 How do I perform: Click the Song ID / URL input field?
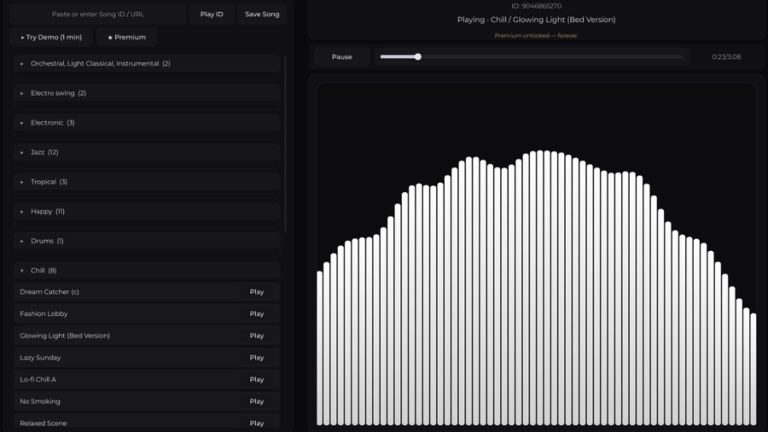pyautogui.click(x=98, y=14)
